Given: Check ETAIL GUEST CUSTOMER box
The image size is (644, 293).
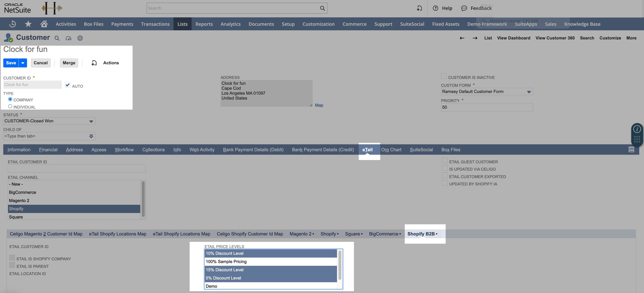Looking at the screenshot, I should (445, 161).
